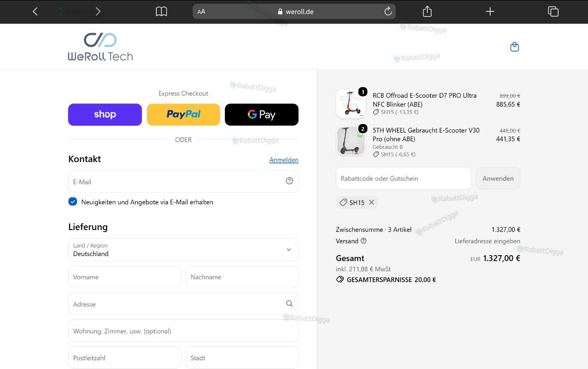This screenshot has height=369, width=588.
Task: Click the 5TH WHEEL Gebraucht E-Scooter title
Action: coord(426,135)
